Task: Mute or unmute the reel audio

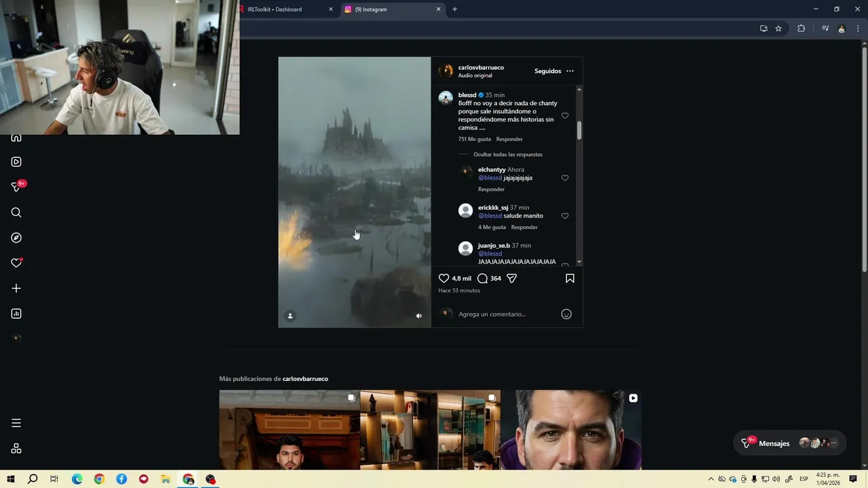Action: (419, 316)
